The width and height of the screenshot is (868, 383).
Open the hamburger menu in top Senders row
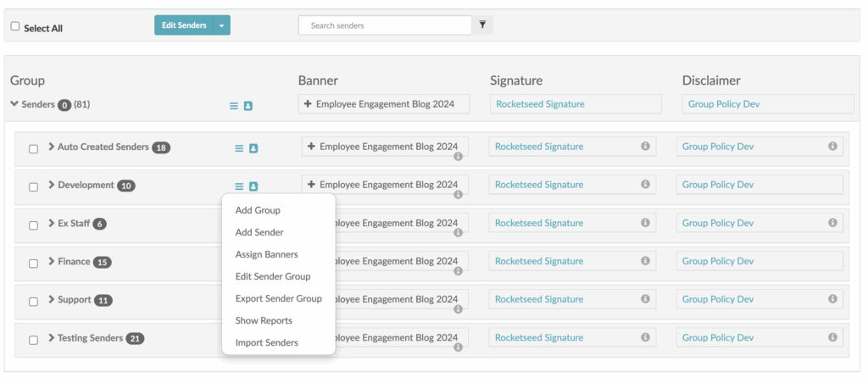coord(234,106)
